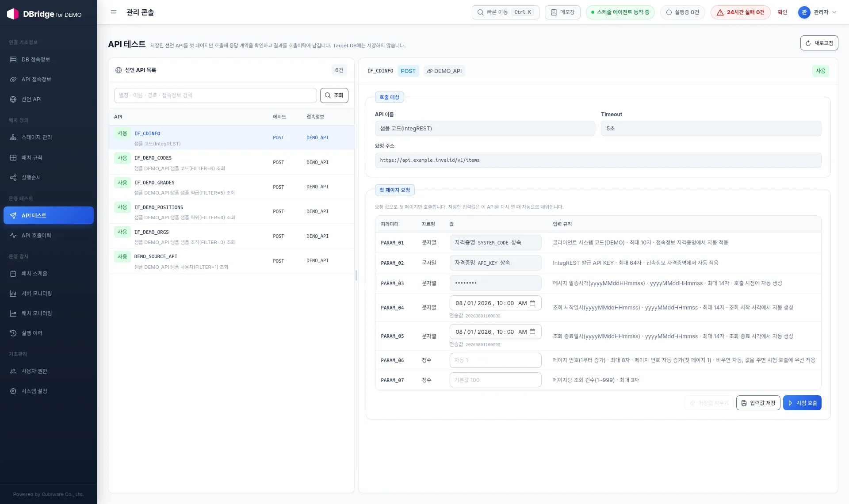Click the 메모장 button

pyautogui.click(x=562, y=12)
